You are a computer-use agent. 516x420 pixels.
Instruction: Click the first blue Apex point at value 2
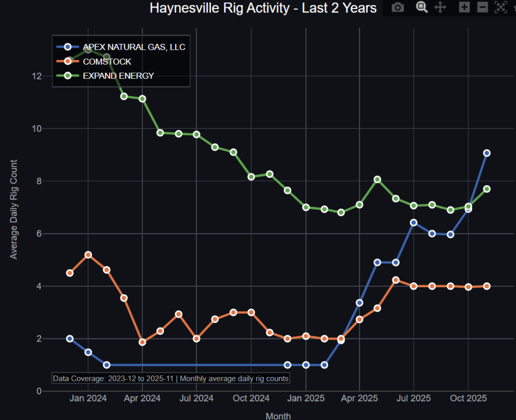point(70,339)
